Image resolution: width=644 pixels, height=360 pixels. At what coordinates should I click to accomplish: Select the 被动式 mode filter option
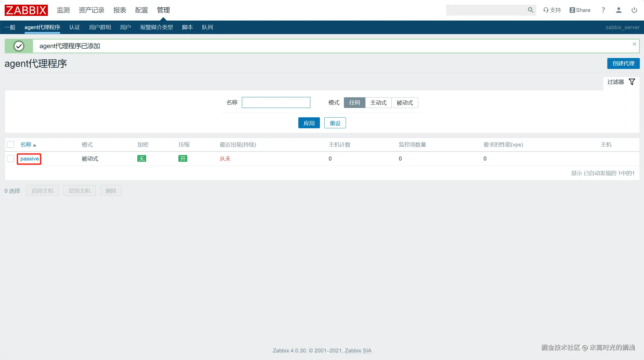pos(404,103)
